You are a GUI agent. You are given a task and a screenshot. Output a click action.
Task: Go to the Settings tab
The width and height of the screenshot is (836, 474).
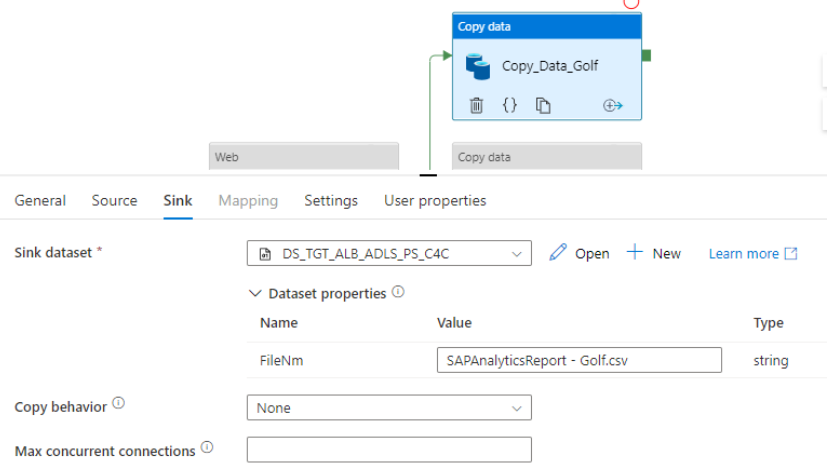point(331,200)
